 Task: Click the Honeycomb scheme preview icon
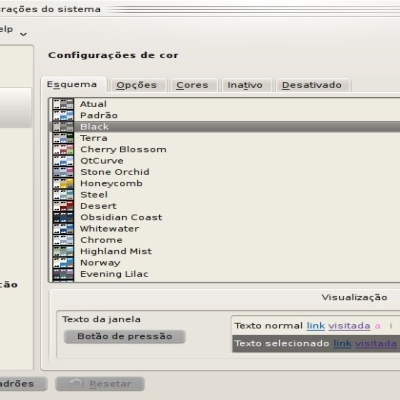pos(63,183)
